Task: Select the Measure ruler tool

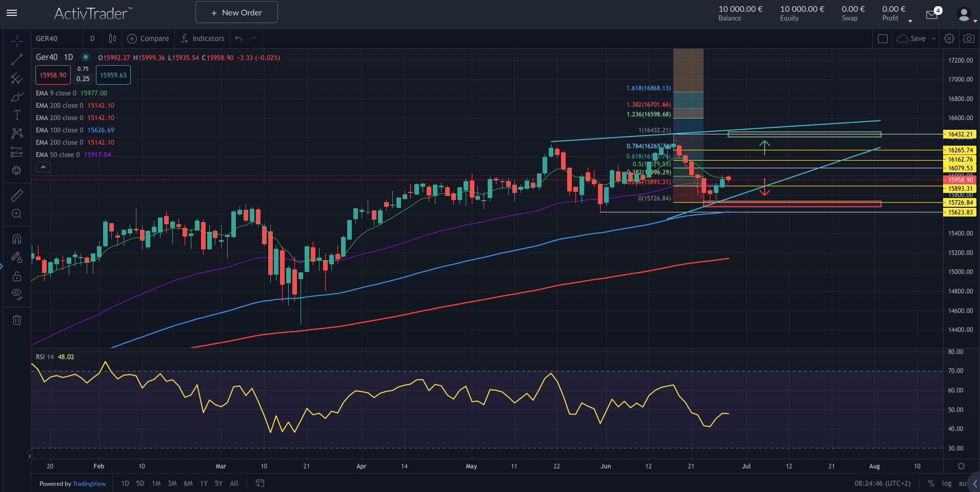Action: [17, 195]
